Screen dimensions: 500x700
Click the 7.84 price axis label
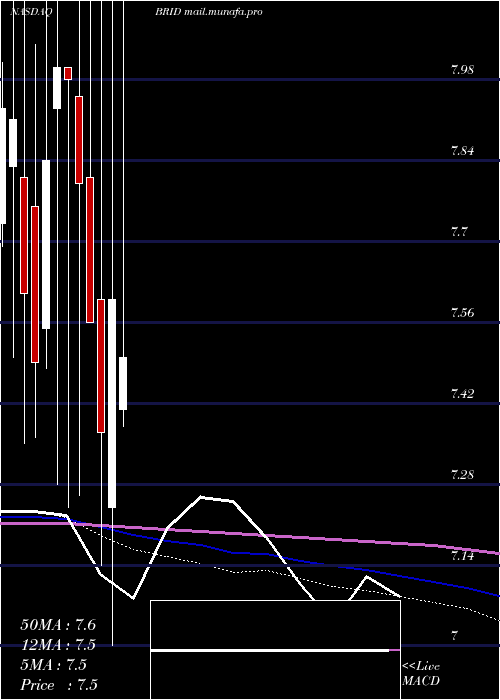462,151
